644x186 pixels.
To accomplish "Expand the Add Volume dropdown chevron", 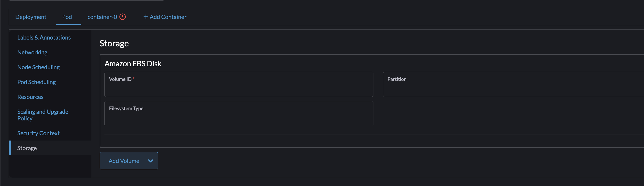I will (150, 161).
